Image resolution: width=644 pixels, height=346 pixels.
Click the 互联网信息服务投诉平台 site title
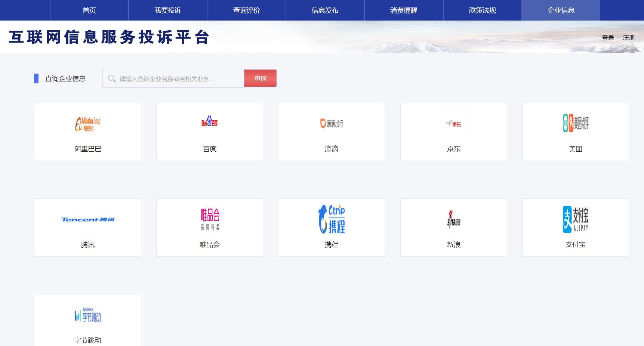pyautogui.click(x=109, y=37)
